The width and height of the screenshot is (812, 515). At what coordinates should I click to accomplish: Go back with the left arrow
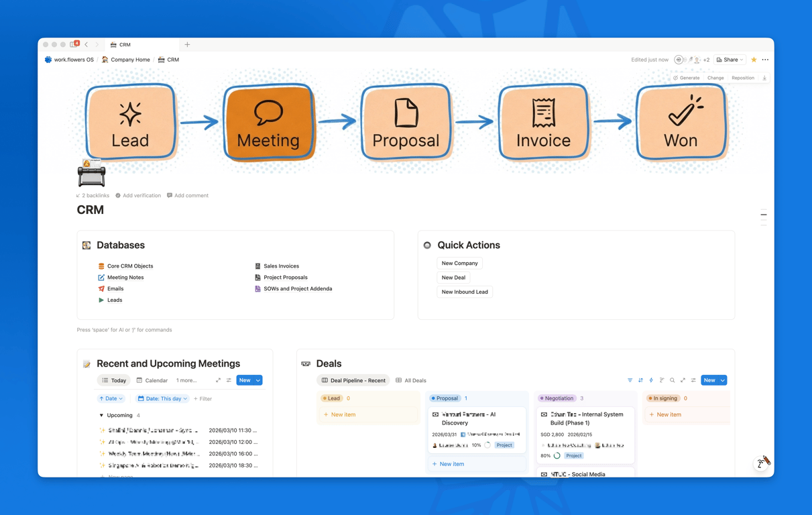[86, 44]
